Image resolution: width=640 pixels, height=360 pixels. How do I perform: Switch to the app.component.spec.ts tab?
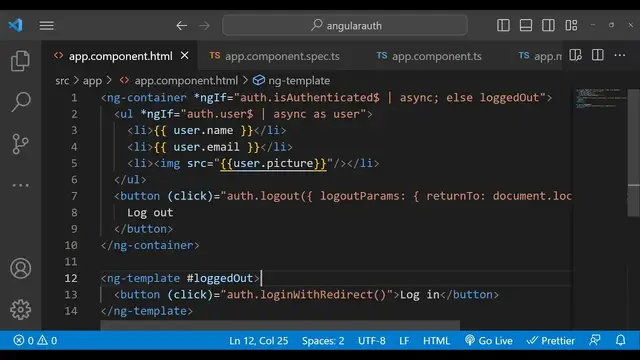[274, 56]
